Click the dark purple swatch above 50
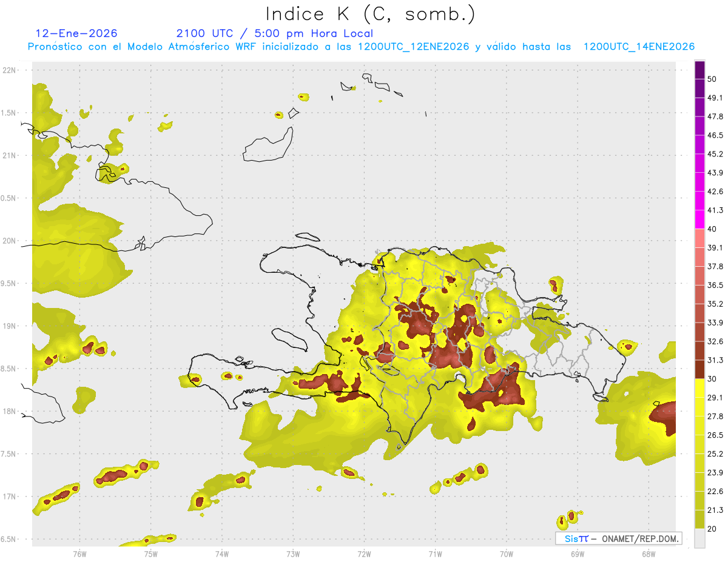 [699, 70]
